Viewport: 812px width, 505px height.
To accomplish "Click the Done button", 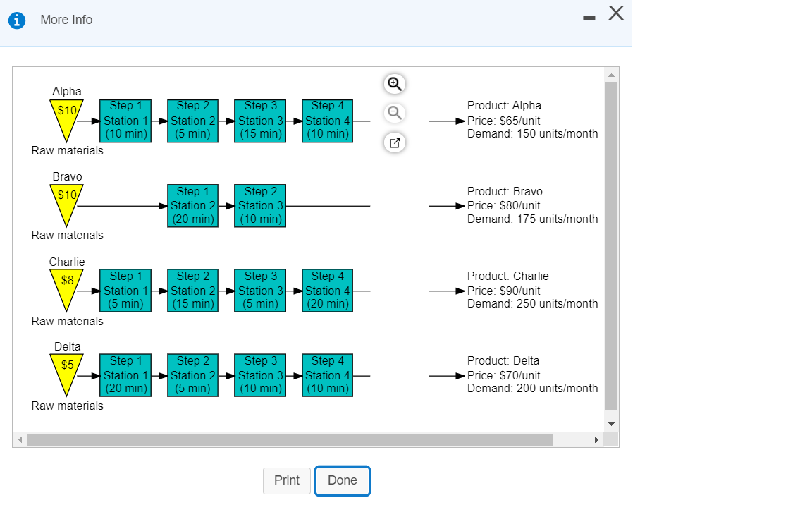I will tap(343, 480).
